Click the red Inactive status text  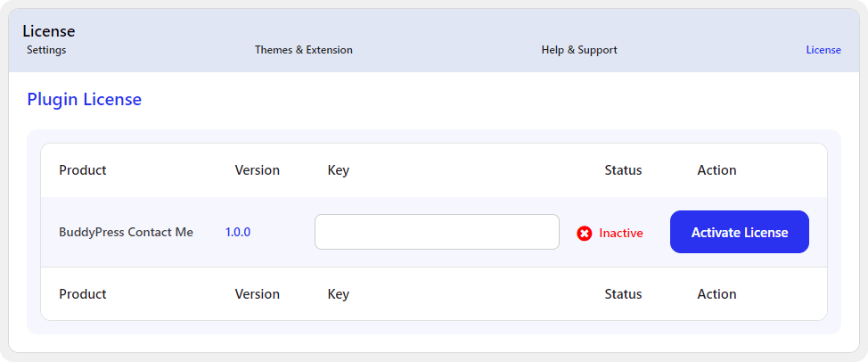click(x=621, y=234)
